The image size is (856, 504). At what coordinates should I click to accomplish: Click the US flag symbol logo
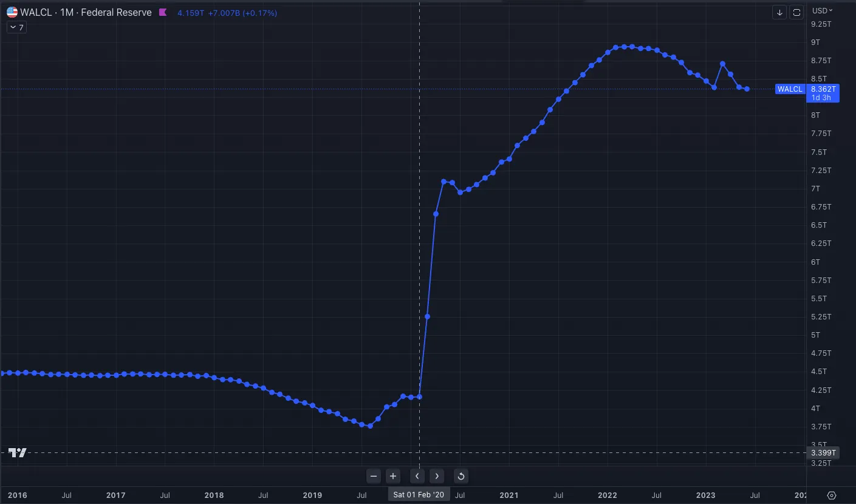point(11,12)
